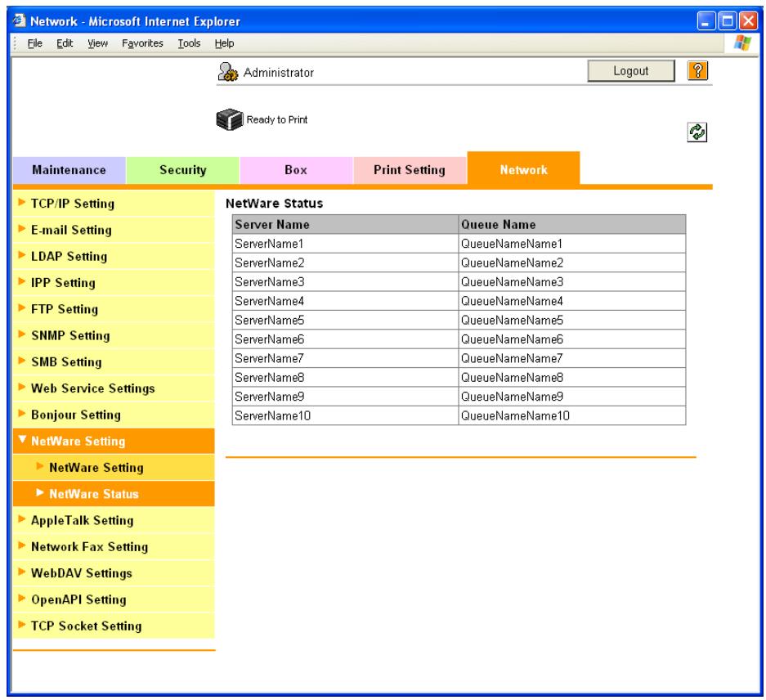Open the View menu
766x700 pixels.
[x=98, y=43]
